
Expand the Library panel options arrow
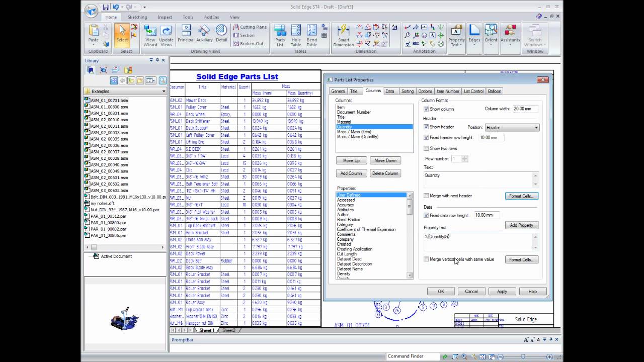151,60
